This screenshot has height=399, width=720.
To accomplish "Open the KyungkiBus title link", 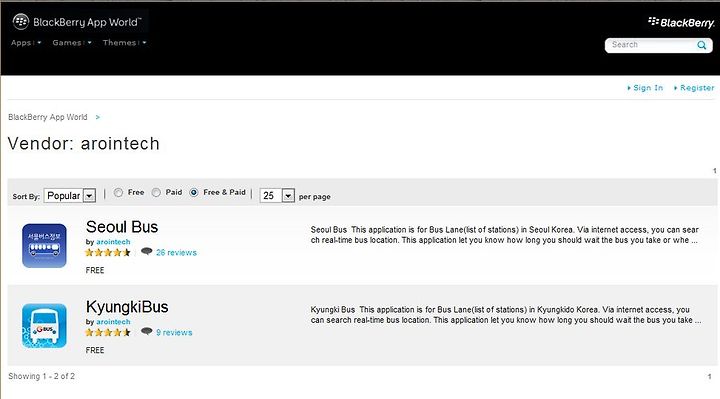I will [127, 307].
